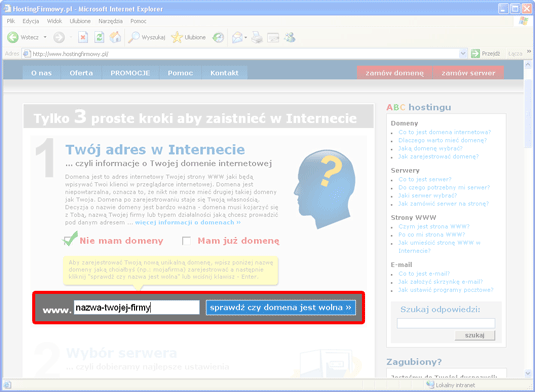Check the Nie mam domeny checkbox
Viewport: 535px width, 392px height.
(68, 241)
